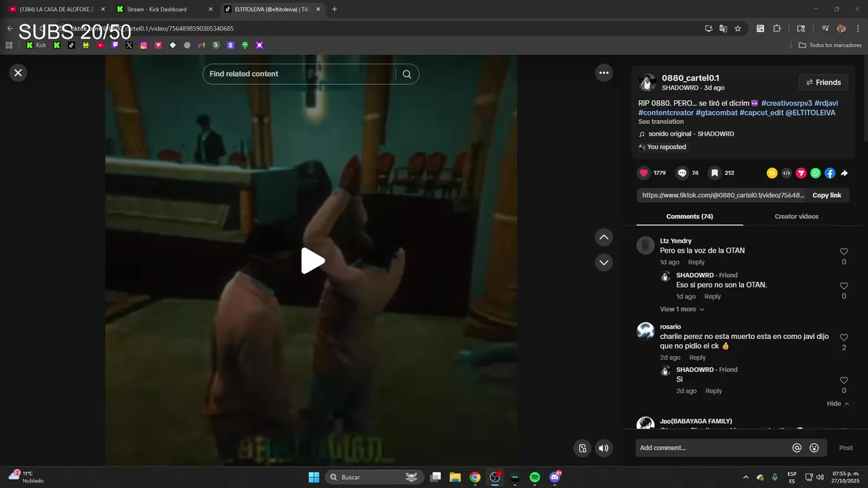Open the #gtacombat hashtag
The width and height of the screenshot is (868, 488).
[x=716, y=113]
